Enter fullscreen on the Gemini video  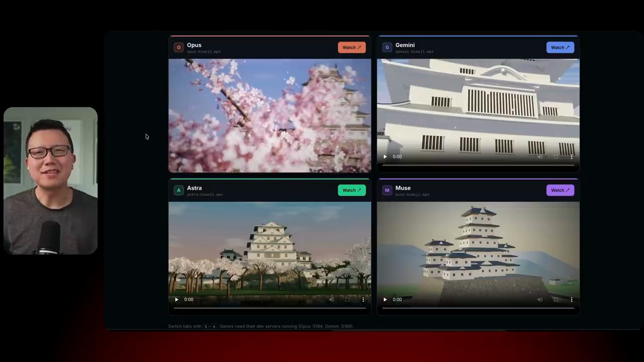pyautogui.click(x=556, y=156)
